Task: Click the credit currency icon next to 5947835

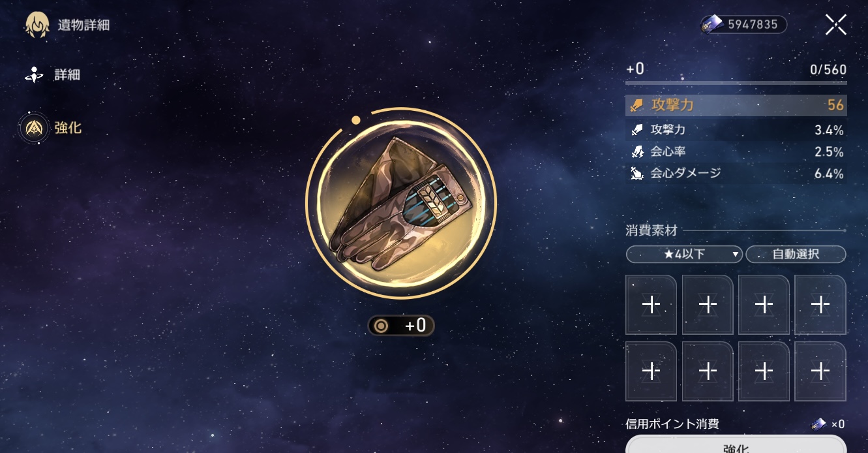Action: (712, 24)
